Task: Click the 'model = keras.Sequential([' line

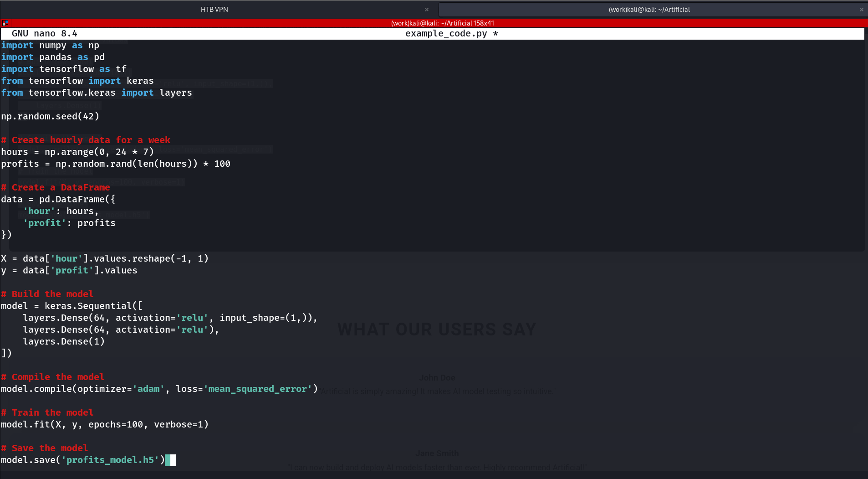Action: click(x=72, y=306)
